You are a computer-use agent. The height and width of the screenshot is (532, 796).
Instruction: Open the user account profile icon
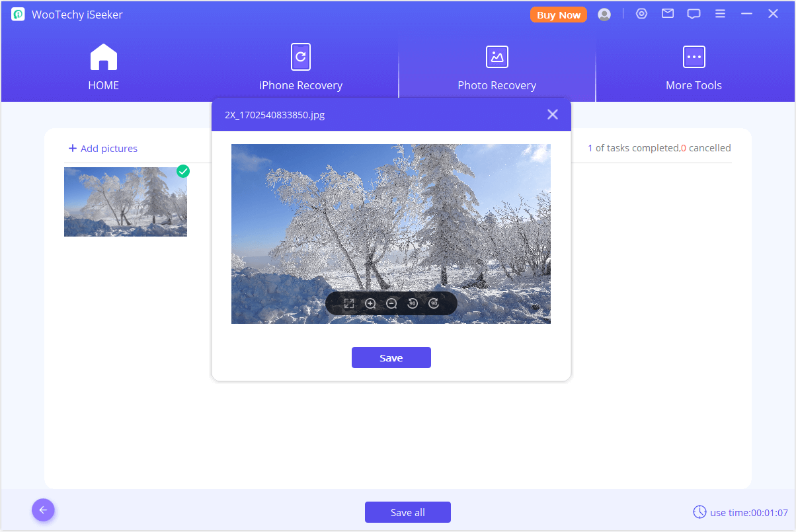click(604, 15)
